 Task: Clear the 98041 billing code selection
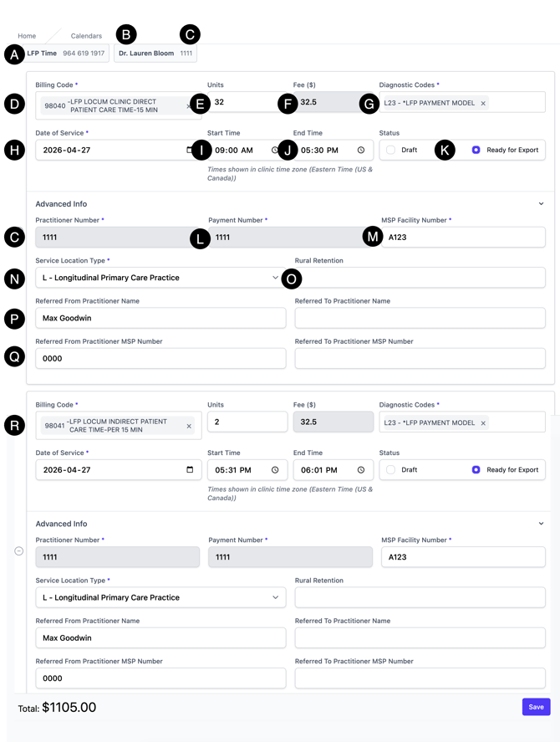coord(189,426)
